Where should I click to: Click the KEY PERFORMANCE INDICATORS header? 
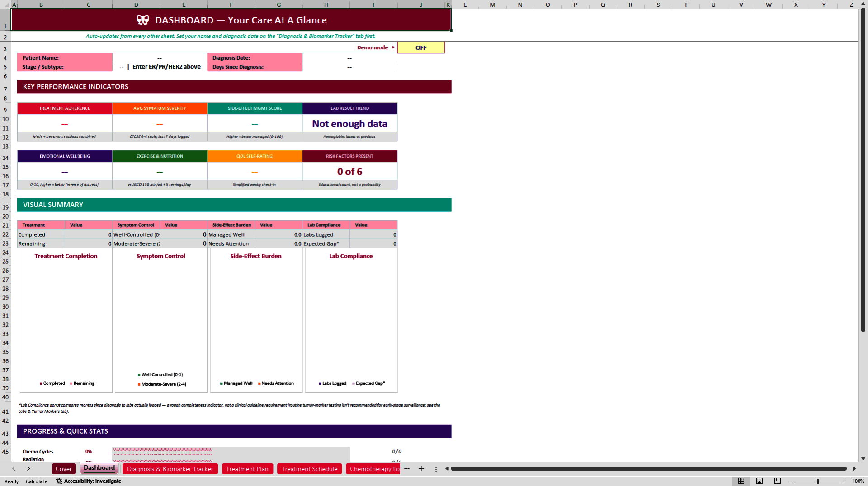point(234,87)
